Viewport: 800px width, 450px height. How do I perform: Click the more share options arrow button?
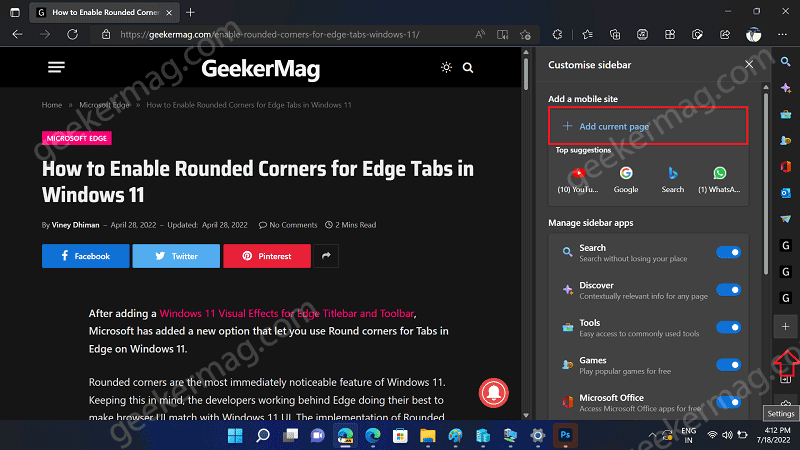[x=326, y=256]
